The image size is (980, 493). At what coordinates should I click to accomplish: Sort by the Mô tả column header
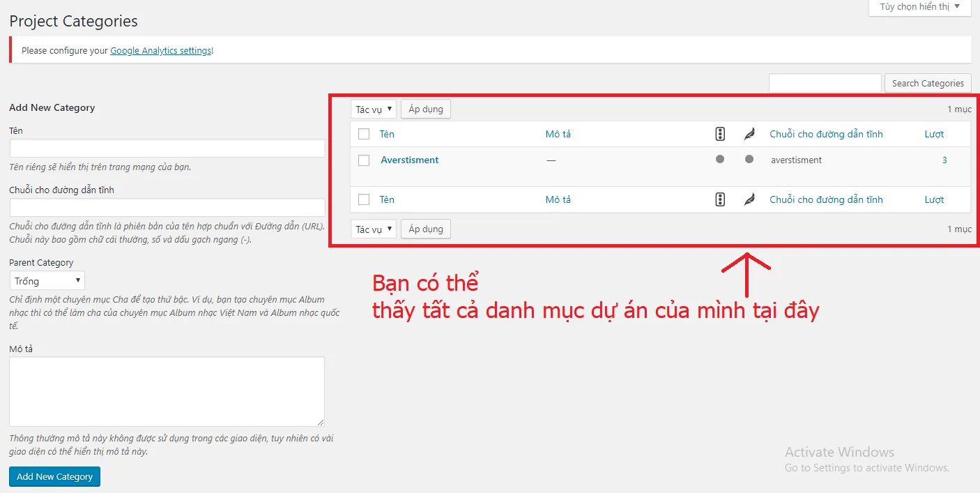[558, 134]
